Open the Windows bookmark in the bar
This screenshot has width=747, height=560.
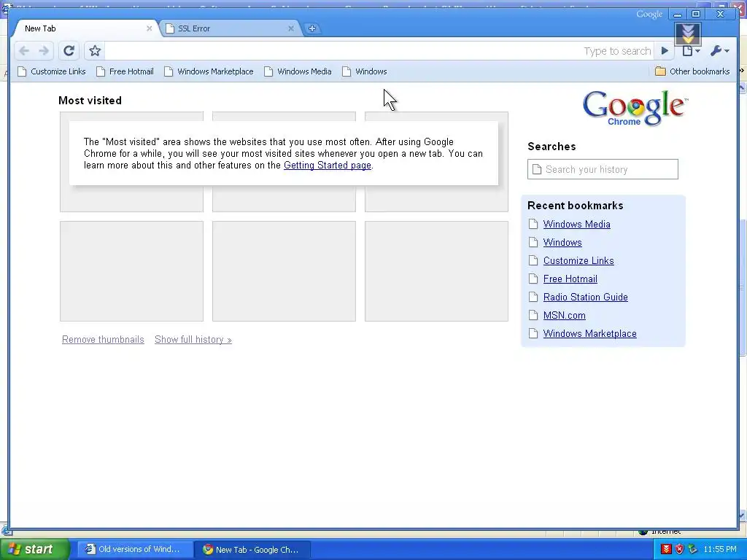click(x=365, y=71)
